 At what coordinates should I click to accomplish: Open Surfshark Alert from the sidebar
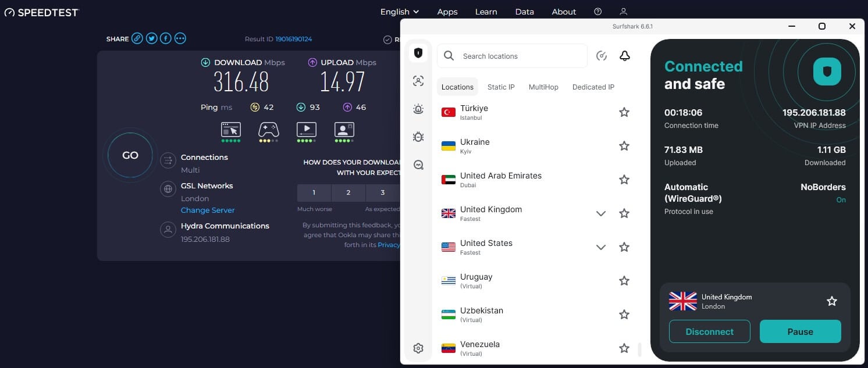click(x=418, y=109)
